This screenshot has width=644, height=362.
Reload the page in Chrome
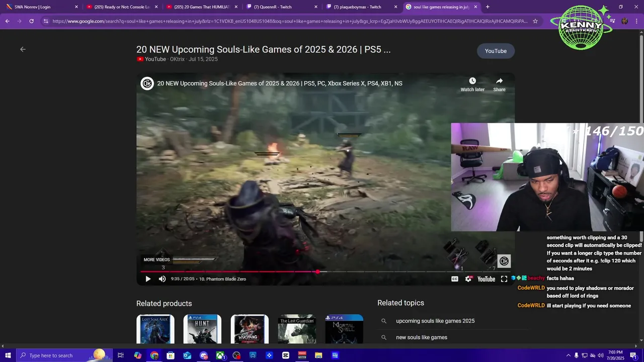31,21
